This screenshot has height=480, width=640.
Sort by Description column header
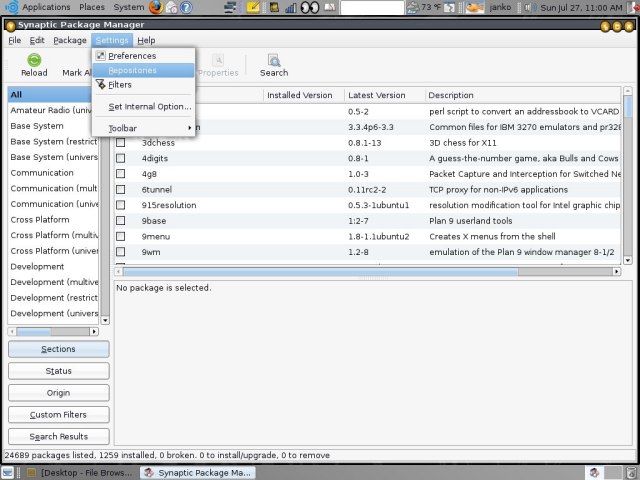tap(522, 95)
